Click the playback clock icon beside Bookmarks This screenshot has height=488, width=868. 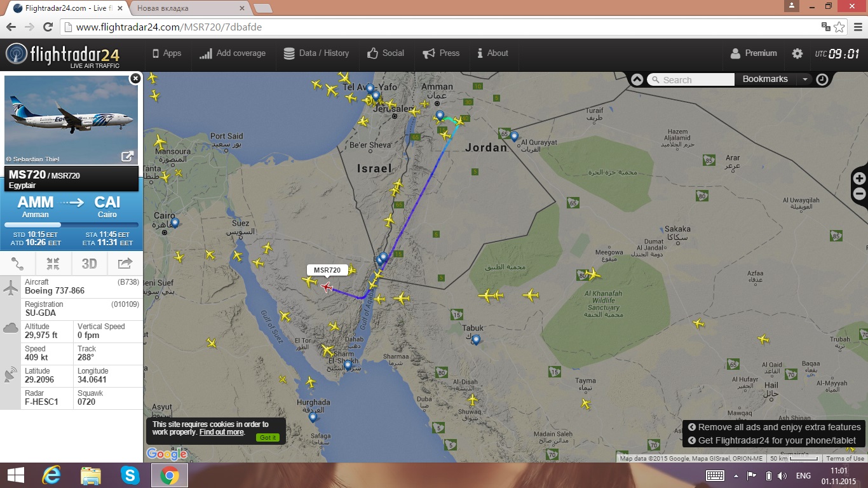822,79
